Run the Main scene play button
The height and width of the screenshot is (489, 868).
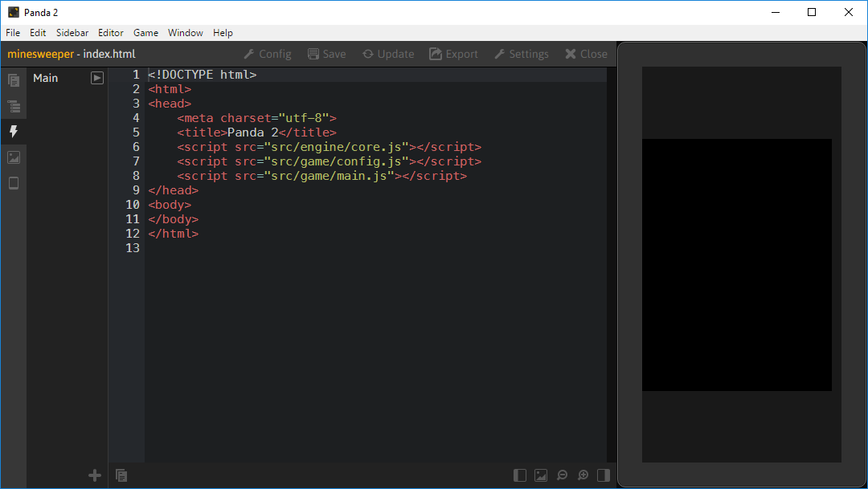[x=97, y=78]
